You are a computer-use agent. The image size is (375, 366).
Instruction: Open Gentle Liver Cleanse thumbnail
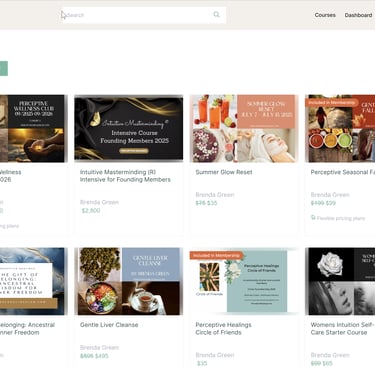click(129, 281)
